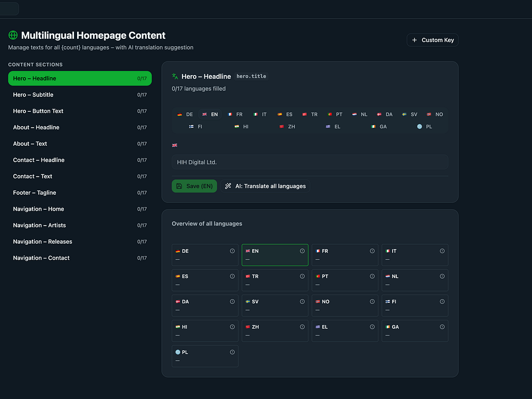532x399 pixels.
Task: Open the SV card in language overview
Action: point(275,305)
